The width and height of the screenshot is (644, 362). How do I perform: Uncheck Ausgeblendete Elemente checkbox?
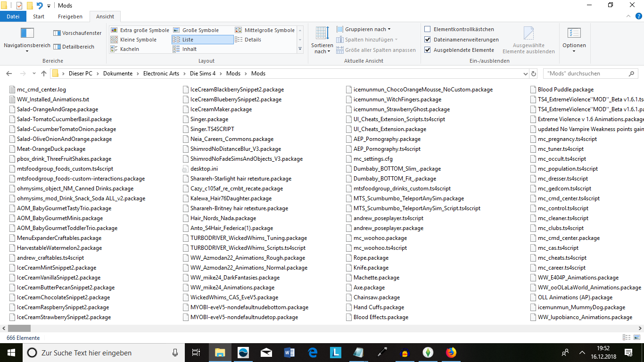[x=428, y=50]
